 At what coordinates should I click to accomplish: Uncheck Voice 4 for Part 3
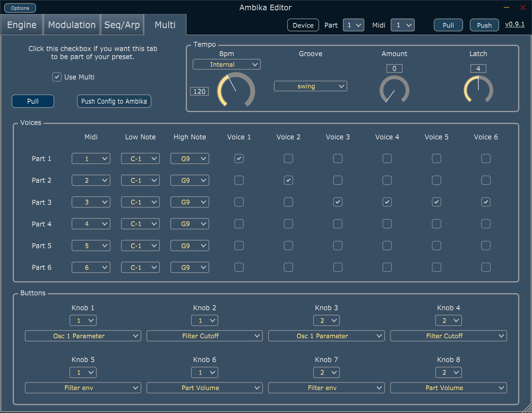387,202
